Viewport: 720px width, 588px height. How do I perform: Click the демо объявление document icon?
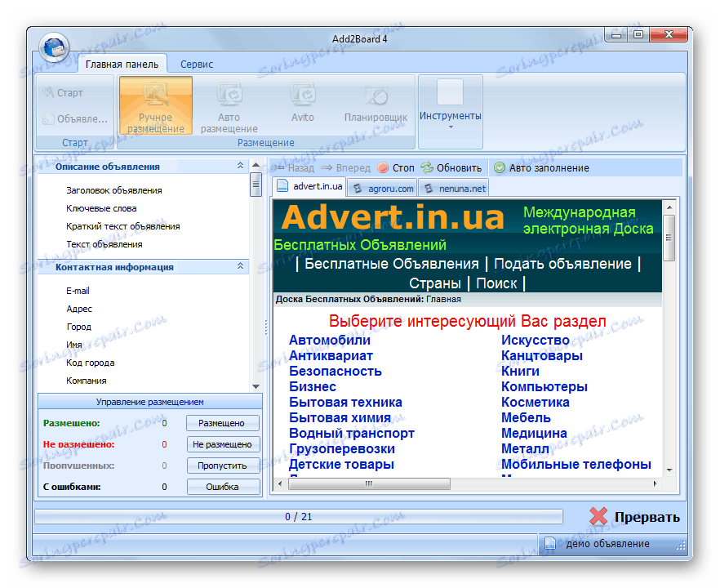[x=549, y=543]
